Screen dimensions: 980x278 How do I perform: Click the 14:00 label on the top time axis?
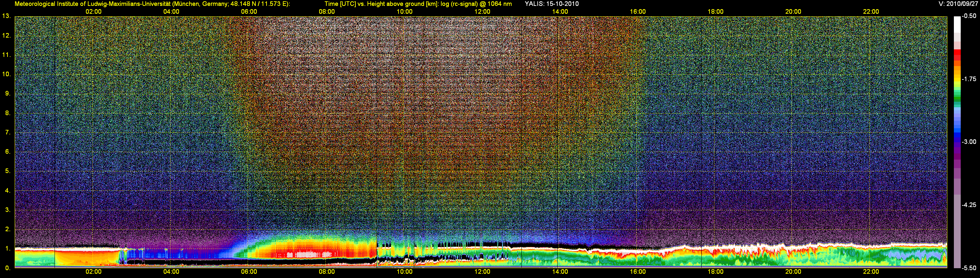[x=560, y=12]
